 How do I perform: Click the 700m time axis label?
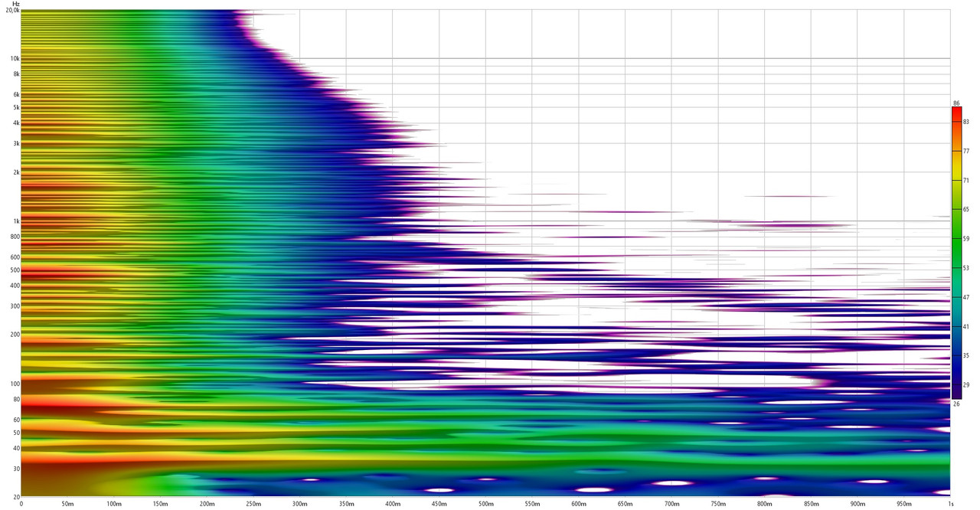tap(671, 505)
